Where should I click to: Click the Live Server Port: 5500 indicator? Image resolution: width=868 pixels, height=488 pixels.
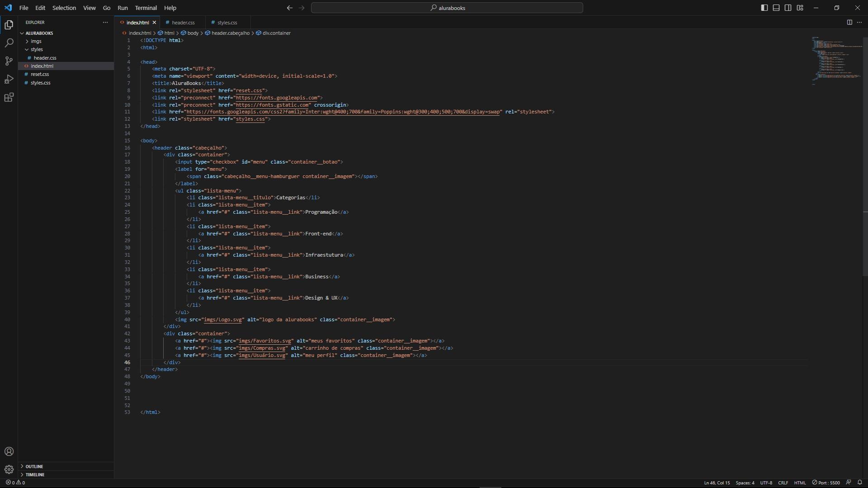pos(826,482)
